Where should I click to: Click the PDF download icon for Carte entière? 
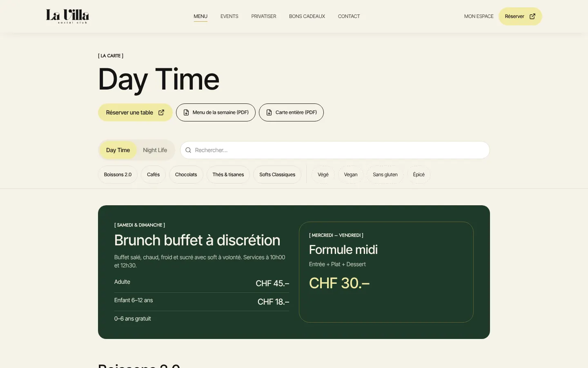click(x=269, y=112)
